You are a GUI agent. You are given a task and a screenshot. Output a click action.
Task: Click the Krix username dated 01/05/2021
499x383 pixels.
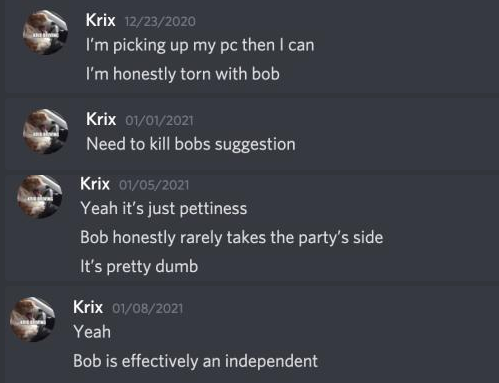(95, 184)
